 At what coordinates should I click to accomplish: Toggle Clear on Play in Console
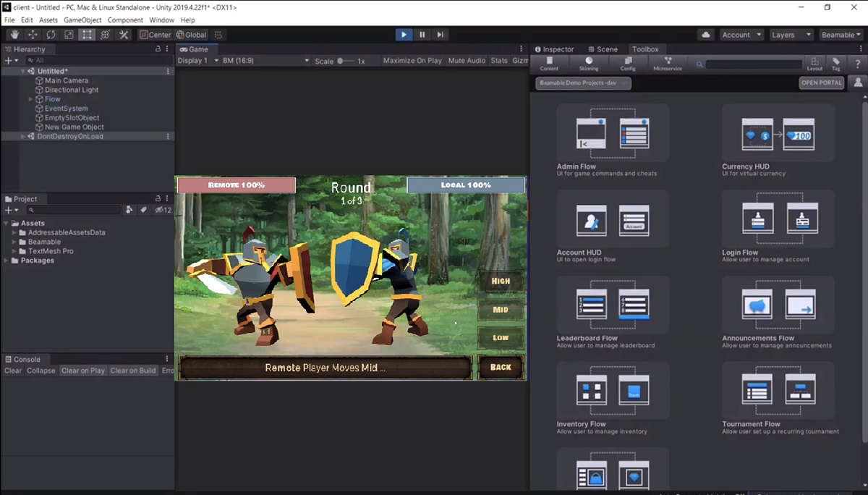click(83, 371)
